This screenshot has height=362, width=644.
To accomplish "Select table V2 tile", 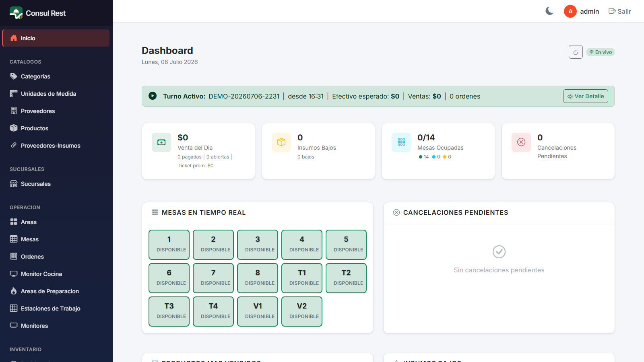I will (302, 311).
